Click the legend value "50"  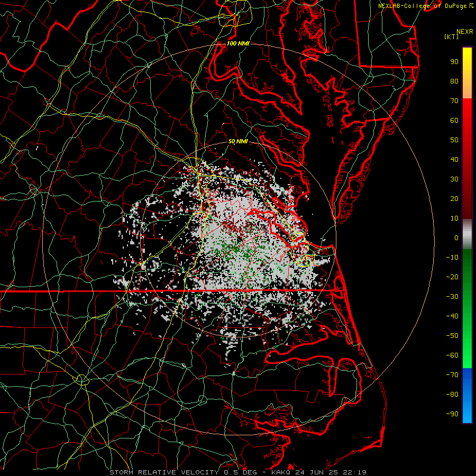(x=454, y=140)
